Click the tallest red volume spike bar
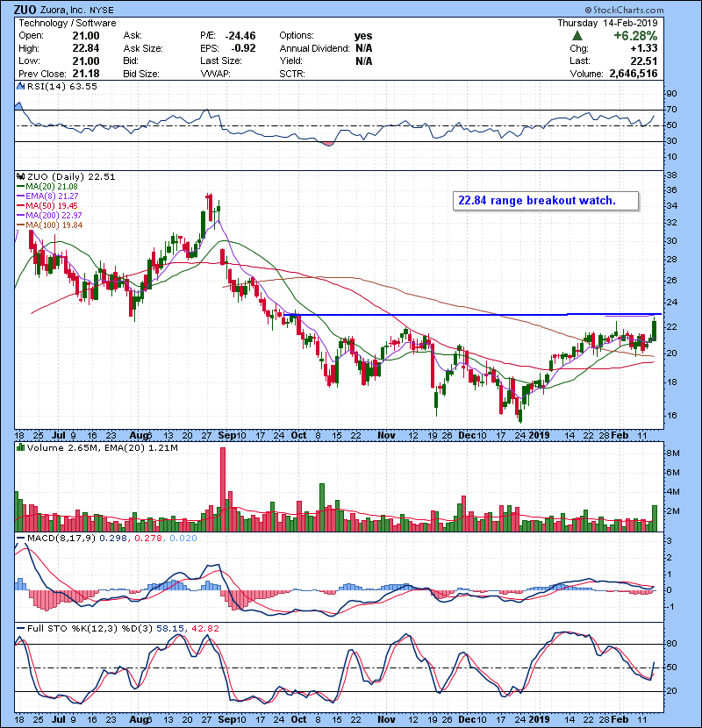Screen dimensions: 702x728 (x=223, y=489)
